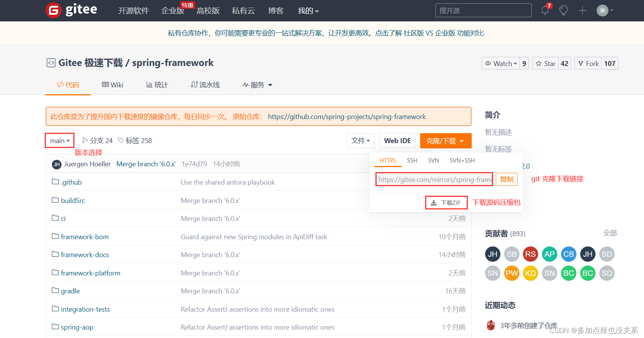Open the 服务 dropdown tab
This screenshot has width=644, height=338.
click(x=257, y=85)
